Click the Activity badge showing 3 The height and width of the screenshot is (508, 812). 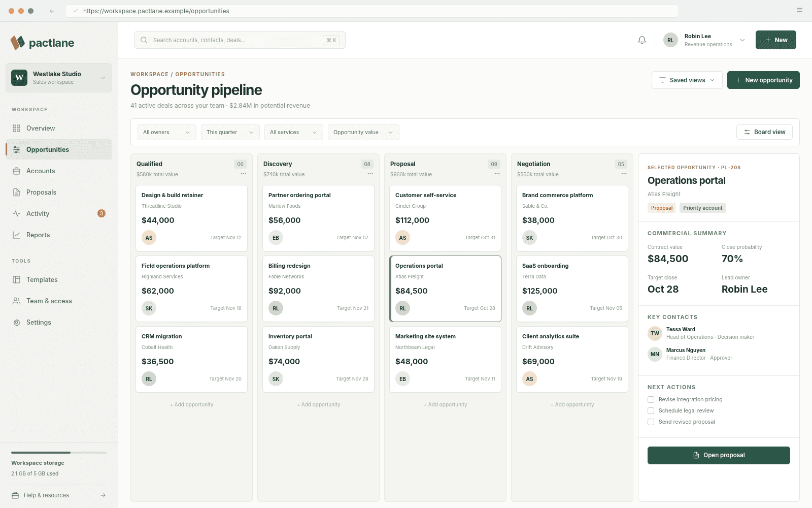tap(101, 213)
